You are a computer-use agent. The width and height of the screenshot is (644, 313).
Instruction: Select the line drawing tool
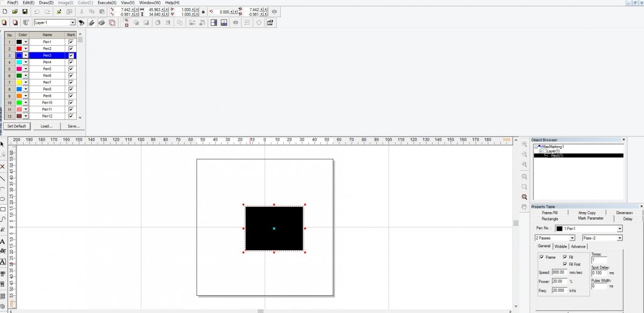tap(3, 178)
